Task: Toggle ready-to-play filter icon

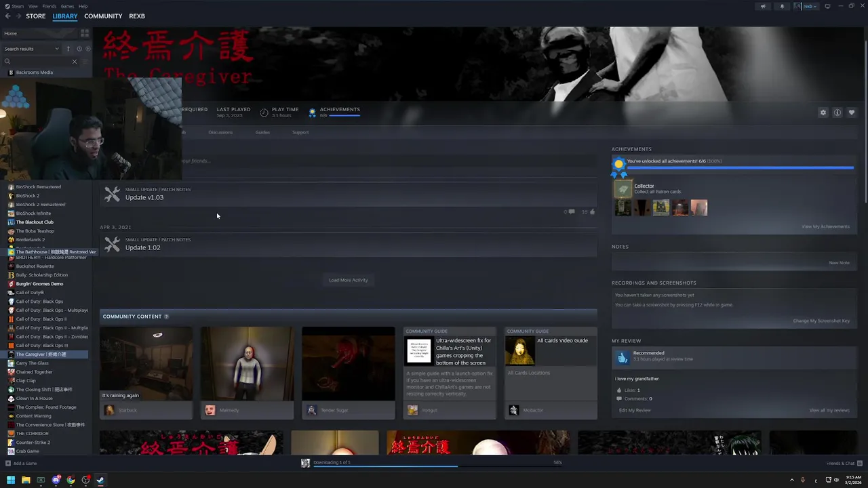Action: coord(87,49)
